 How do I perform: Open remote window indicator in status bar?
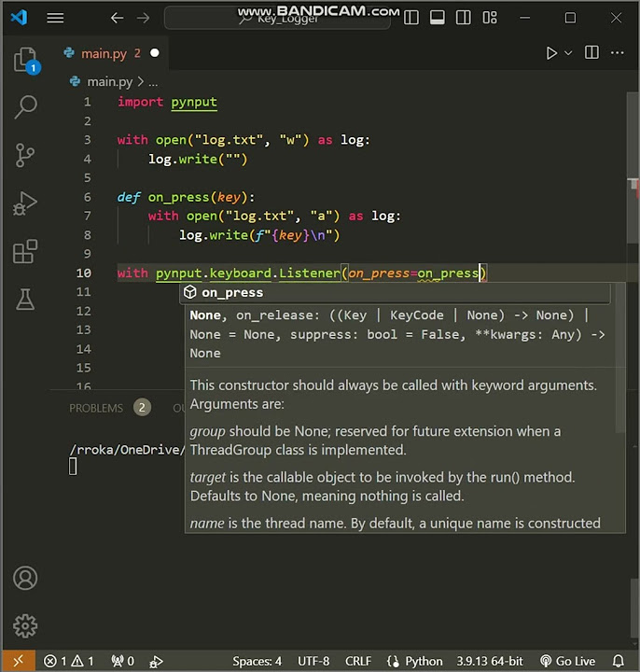click(19, 661)
